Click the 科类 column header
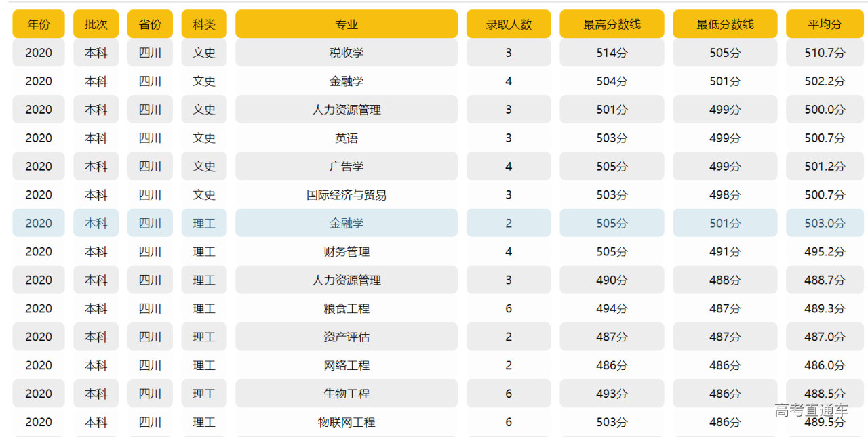Screen dimensions: 868x437 click(204, 24)
